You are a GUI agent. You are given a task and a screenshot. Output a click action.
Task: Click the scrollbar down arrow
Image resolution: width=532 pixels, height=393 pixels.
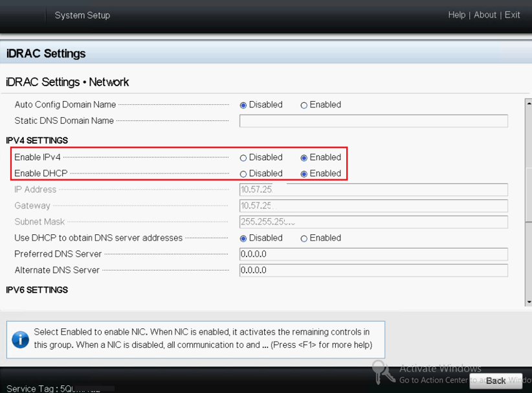529,302
